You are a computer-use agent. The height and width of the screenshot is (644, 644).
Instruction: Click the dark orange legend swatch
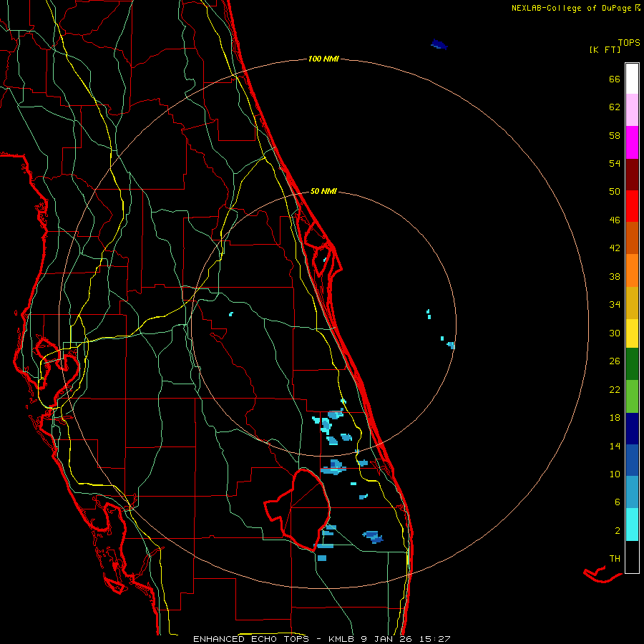[632, 238]
